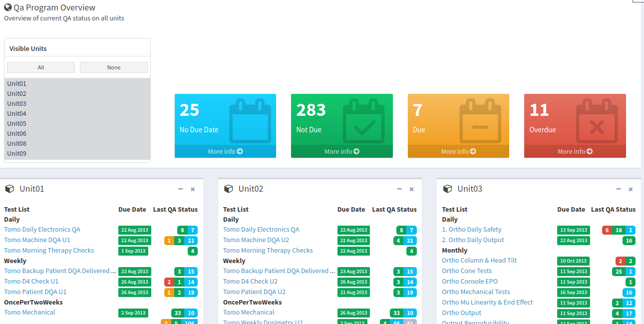Screen dimensions: 644x324
Task: Click the red 2 badge for Tomo D4 Check U1
Action: pos(169,282)
